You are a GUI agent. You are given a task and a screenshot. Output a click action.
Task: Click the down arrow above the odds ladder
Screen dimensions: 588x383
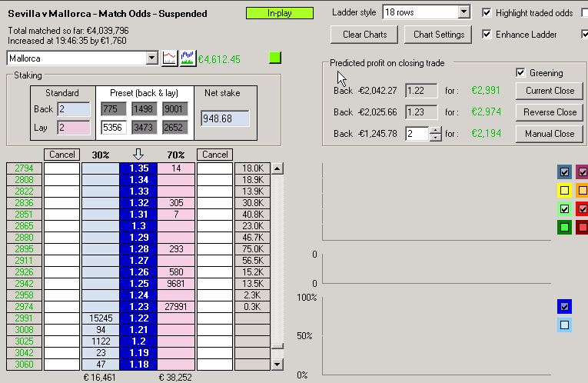[x=138, y=155]
